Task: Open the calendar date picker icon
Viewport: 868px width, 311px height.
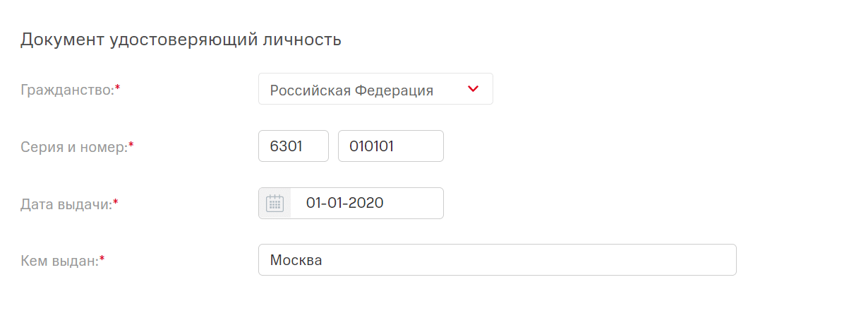Action: point(275,204)
